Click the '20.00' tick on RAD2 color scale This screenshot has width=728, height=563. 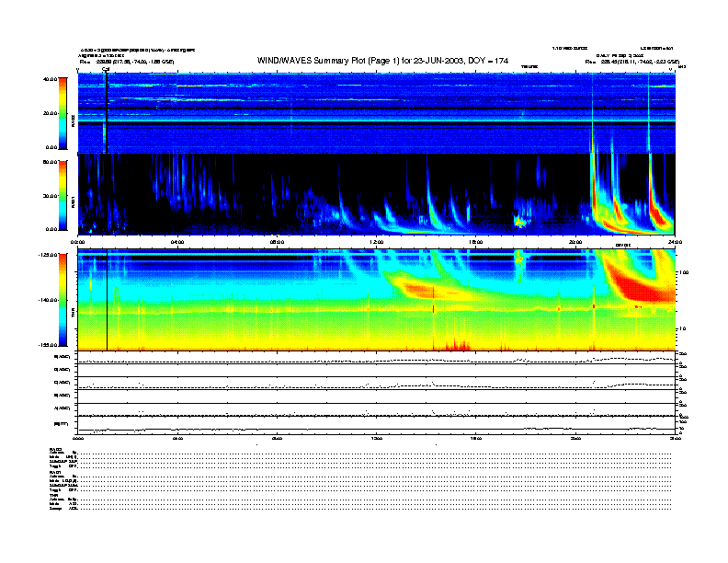coord(51,113)
